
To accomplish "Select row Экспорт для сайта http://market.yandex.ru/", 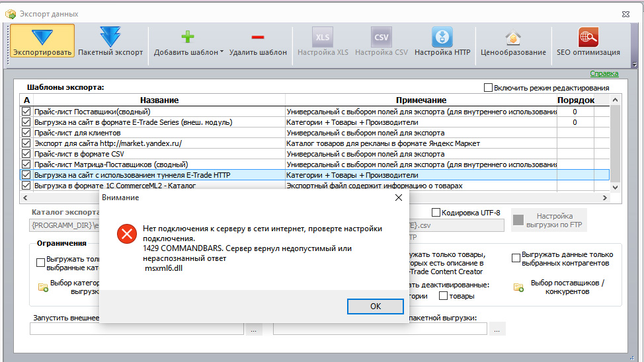I will 315,143.
